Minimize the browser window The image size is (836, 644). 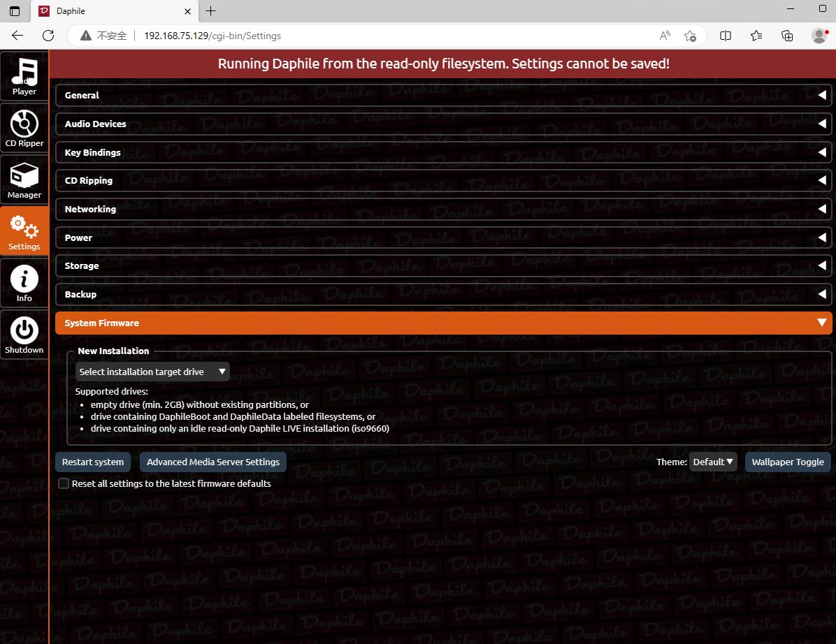[x=790, y=9]
